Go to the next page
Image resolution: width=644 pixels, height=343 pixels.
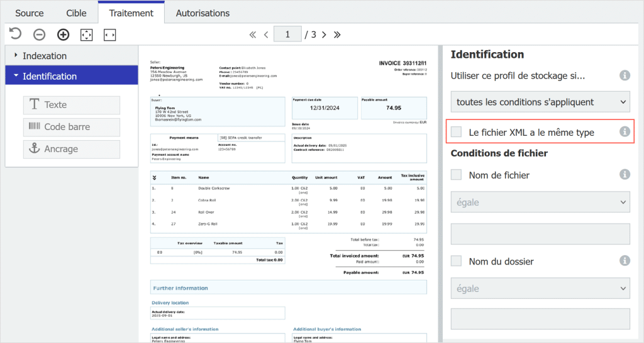coord(325,35)
